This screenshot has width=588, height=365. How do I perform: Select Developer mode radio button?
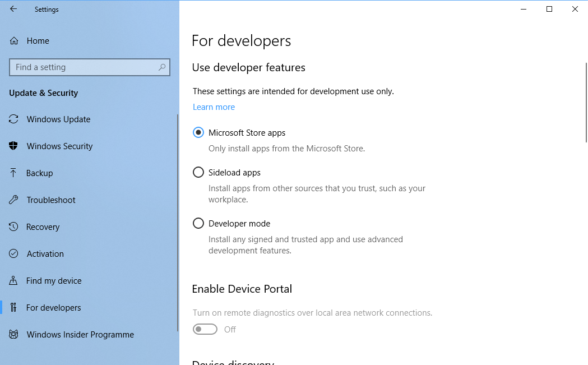[x=198, y=223]
